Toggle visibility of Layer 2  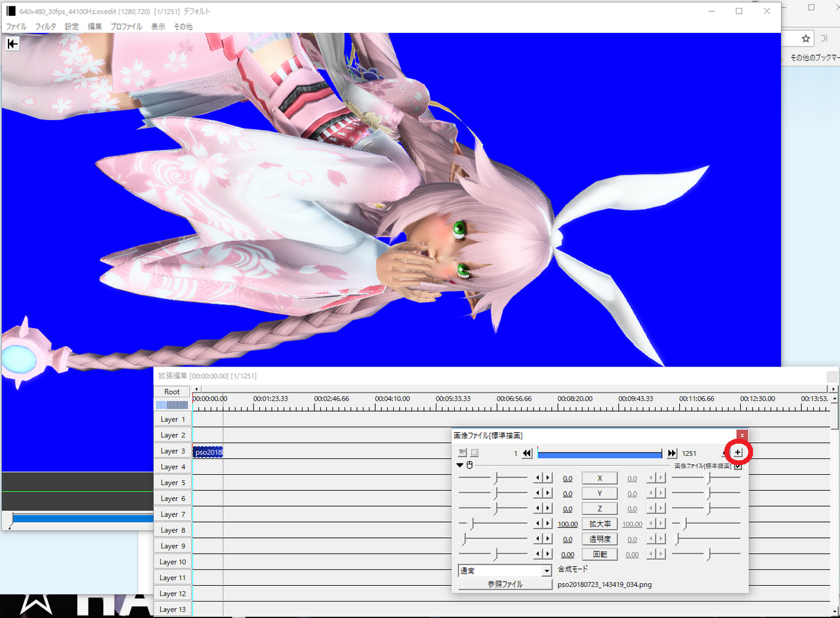click(x=173, y=435)
